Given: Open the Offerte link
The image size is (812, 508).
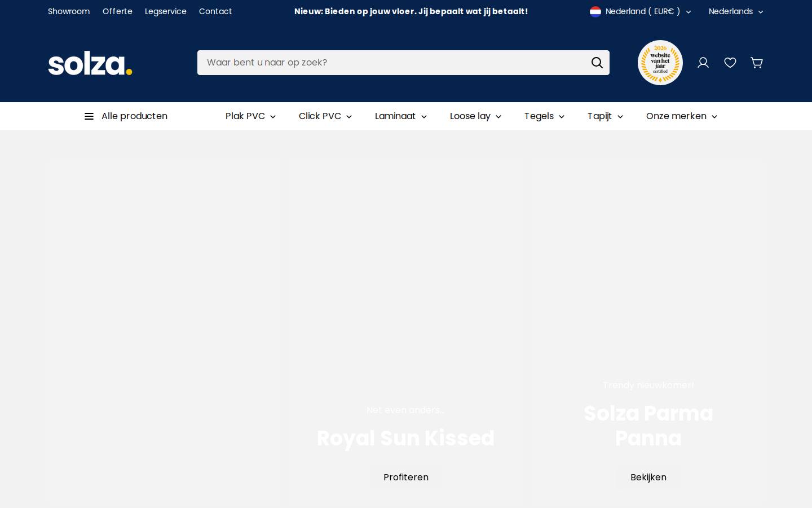Looking at the screenshot, I should [x=117, y=11].
